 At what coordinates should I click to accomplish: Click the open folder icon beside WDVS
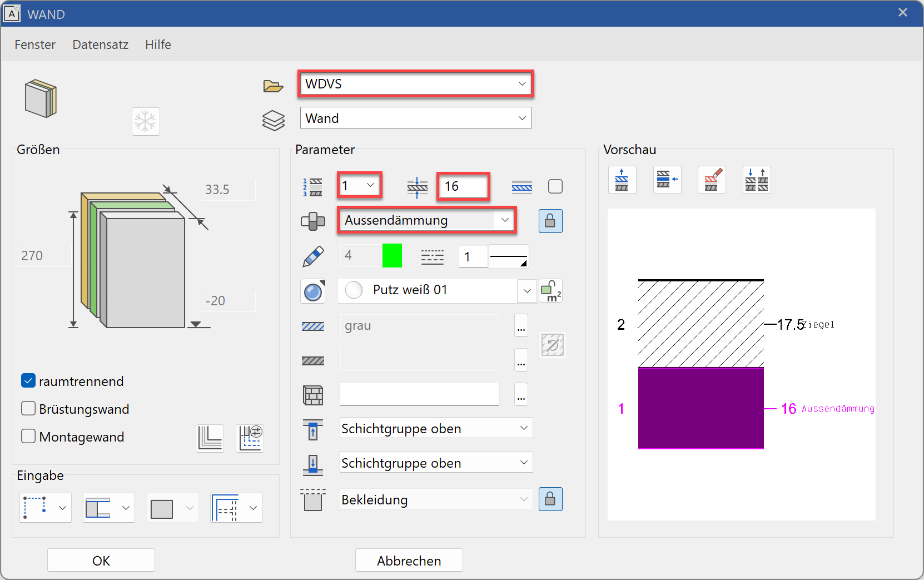(273, 86)
